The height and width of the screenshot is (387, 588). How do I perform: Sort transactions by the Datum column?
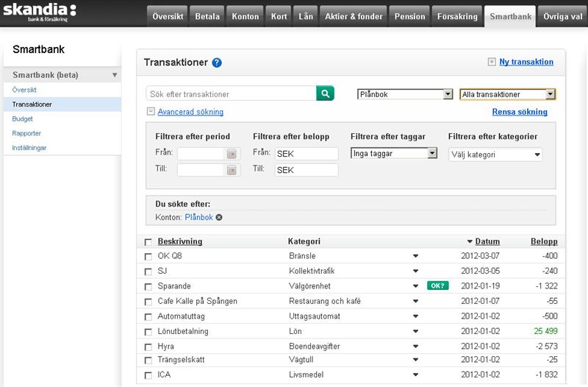487,241
